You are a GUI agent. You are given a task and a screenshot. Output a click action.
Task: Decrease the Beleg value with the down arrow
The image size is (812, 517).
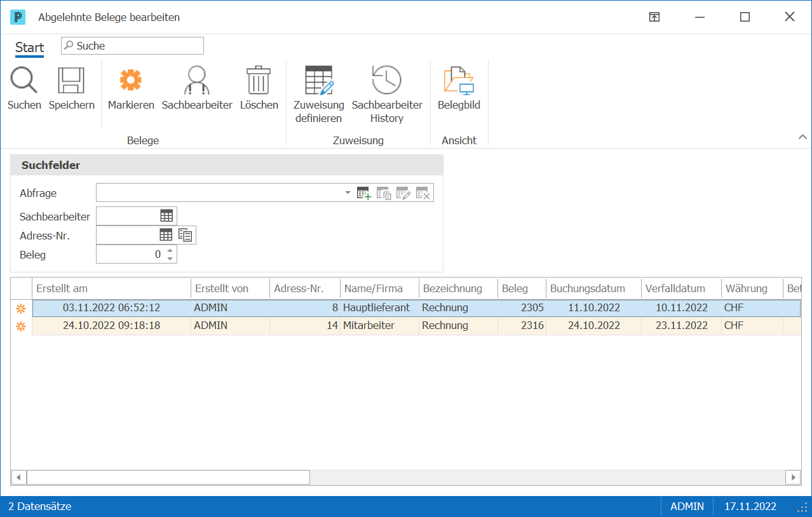point(170,258)
